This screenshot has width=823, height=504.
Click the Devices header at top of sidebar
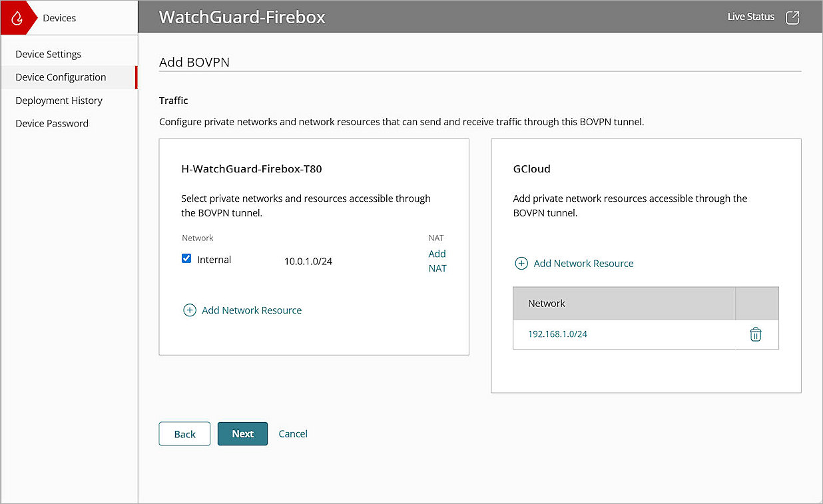point(59,18)
